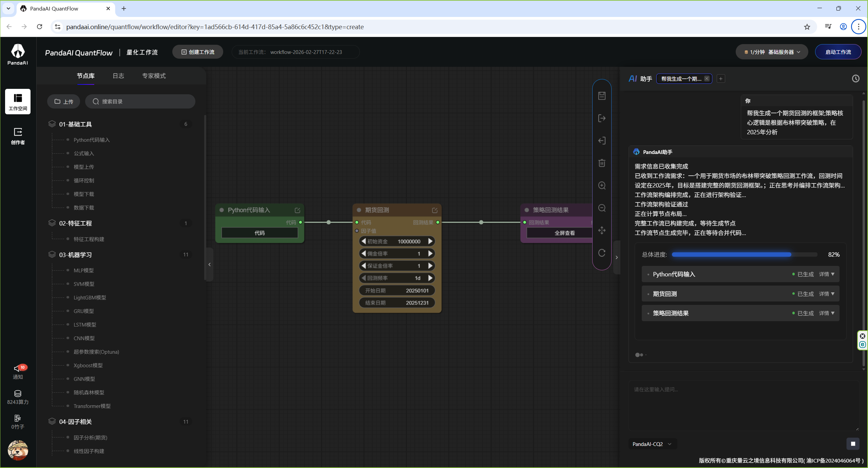Image resolution: width=868 pixels, height=468 pixels.
Task: Select next 回测频率 option
Action: (x=430, y=278)
